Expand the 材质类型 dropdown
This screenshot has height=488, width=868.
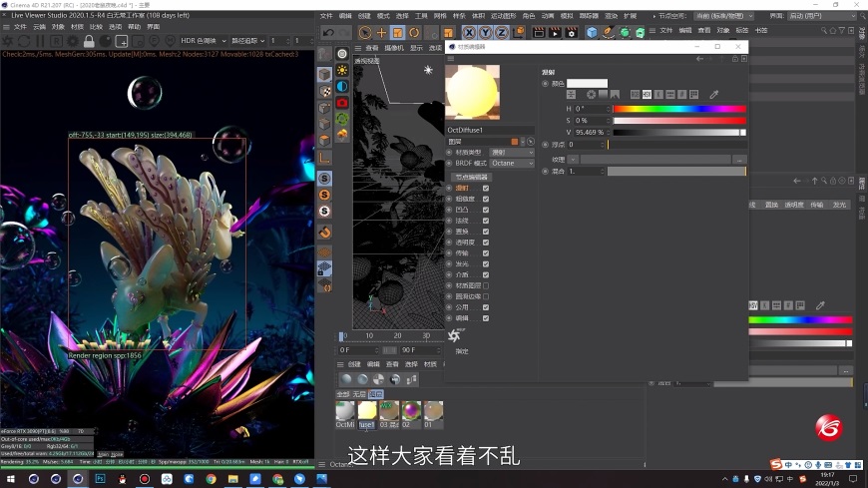(511, 153)
